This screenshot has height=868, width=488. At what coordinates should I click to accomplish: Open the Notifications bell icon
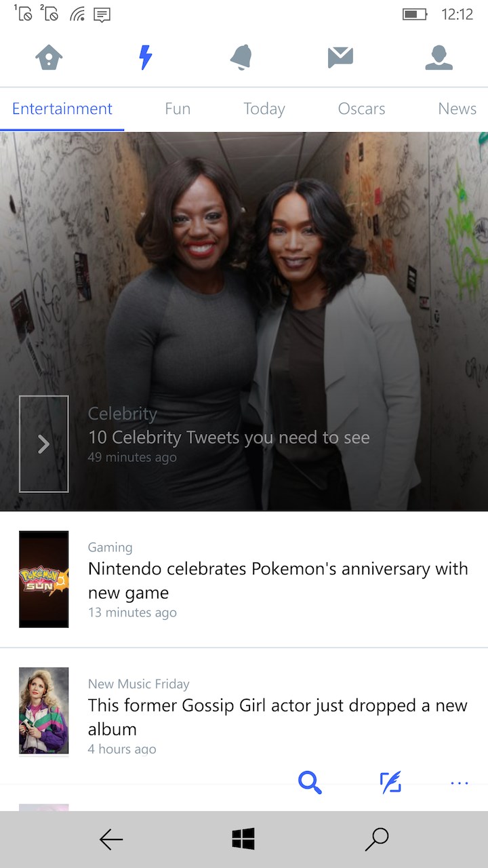[x=242, y=58]
